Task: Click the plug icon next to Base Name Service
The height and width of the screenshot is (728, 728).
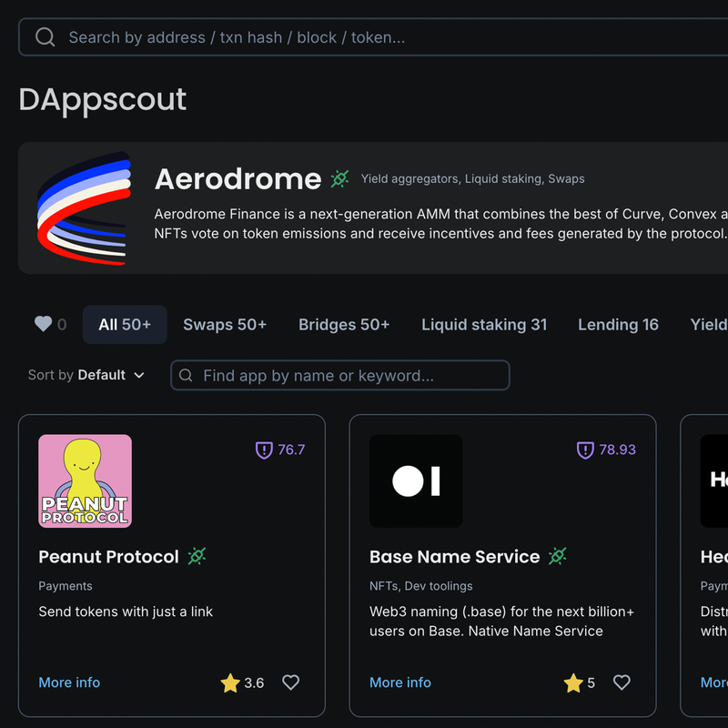Action: click(x=558, y=556)
